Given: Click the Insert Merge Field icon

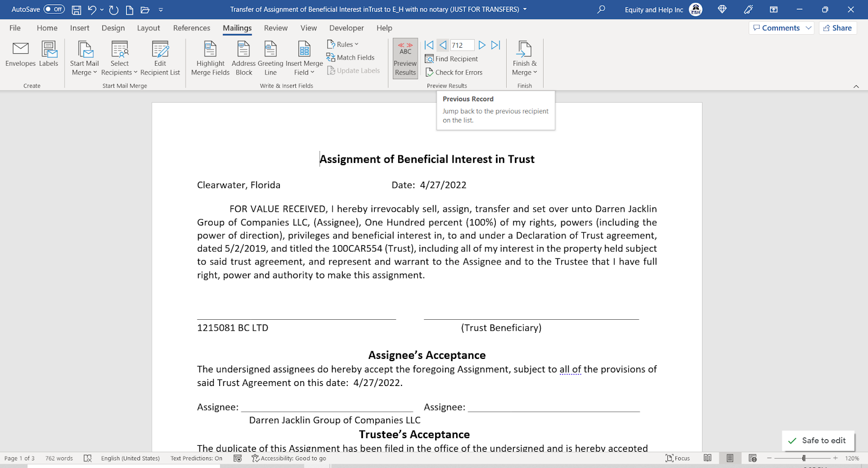Looking at the screenshot, I should pos(304,49).
